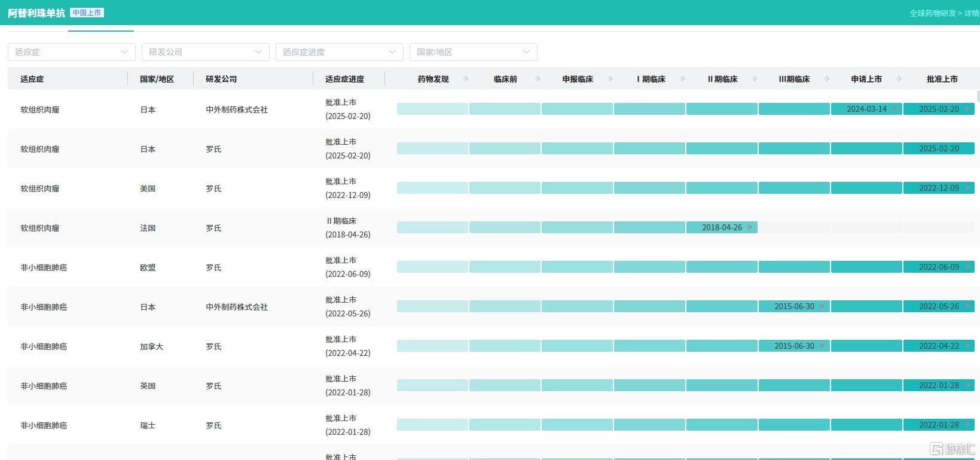This screenshot has height=460, width=980.
Task: Click the III期临床 column header
Action: (x=794, y=79)
